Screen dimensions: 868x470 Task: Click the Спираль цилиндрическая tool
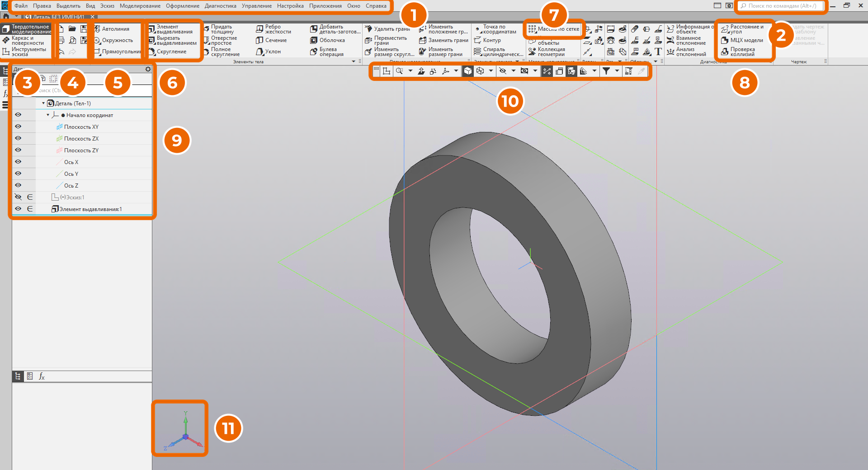point(498,52)
